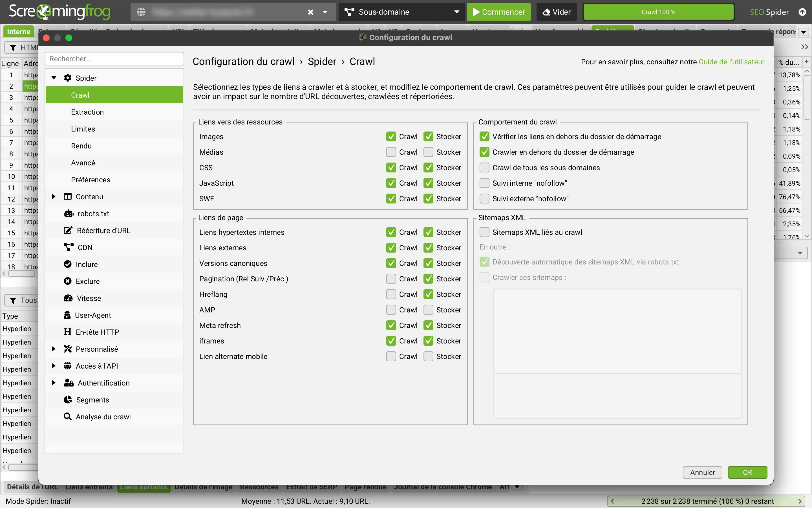Switch to the Interne tab
The width and height of the screenshot is (812, 508).
coord(19,32)
